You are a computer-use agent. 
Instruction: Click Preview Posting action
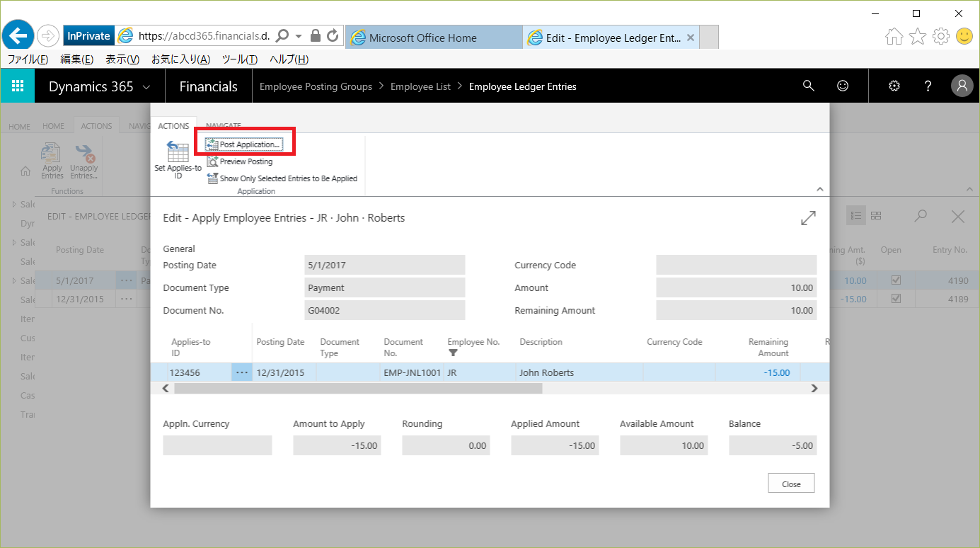[x=240, y=161]
